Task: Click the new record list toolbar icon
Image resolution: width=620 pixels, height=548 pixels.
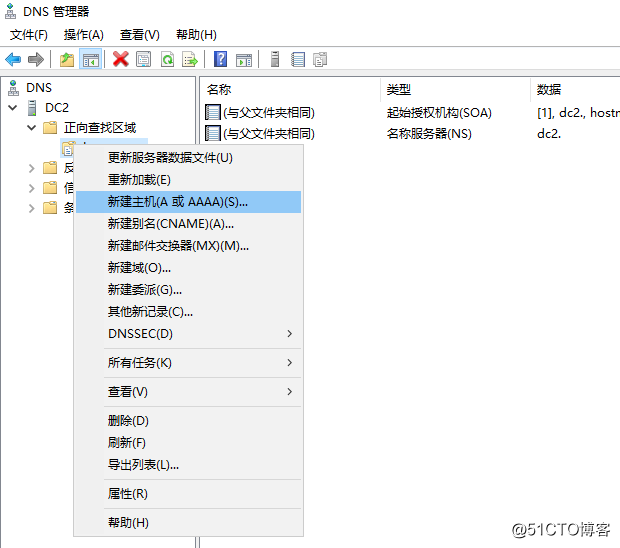Action: tap(298, 60)
